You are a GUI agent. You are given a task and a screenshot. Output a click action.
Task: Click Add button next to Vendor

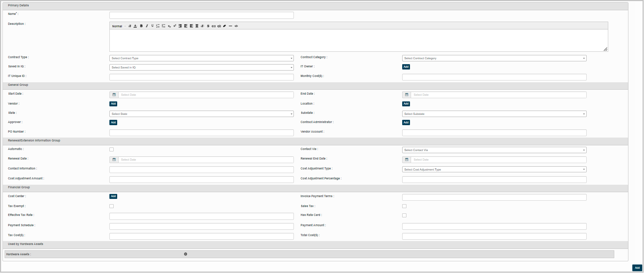113,104
